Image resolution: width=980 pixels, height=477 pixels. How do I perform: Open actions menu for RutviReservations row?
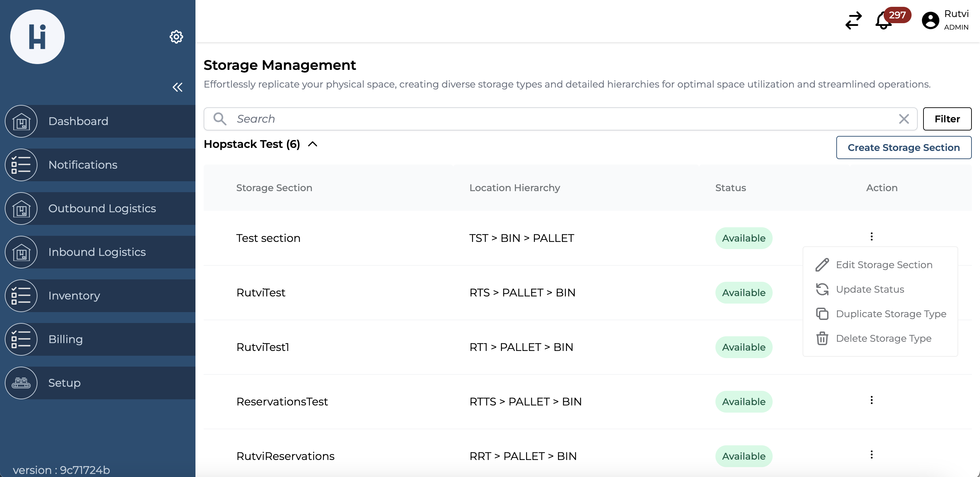871,455
